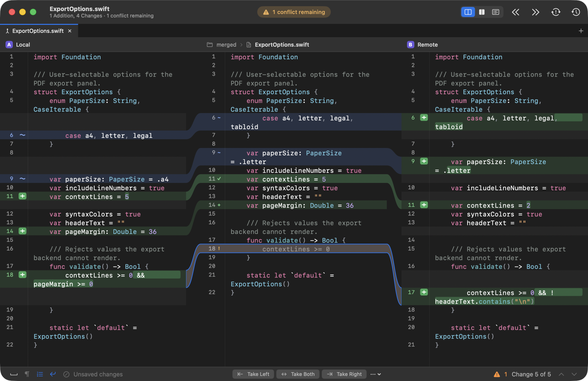
Task: Go to previous change with up chevron
Action: coord(561,374)
